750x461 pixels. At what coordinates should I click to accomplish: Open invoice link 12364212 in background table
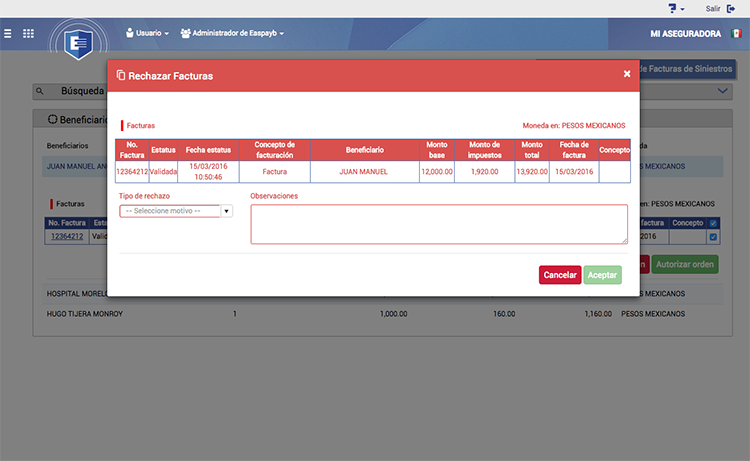[67, 237]
